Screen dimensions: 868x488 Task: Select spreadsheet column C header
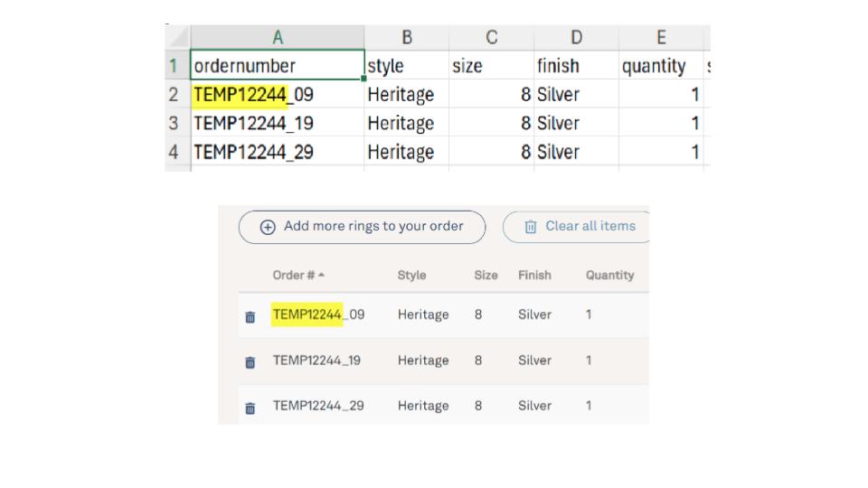click(x=492, y=37)
